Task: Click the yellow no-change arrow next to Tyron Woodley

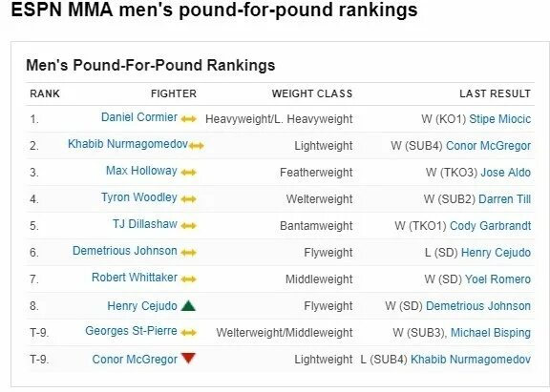Action: point(188,199)
